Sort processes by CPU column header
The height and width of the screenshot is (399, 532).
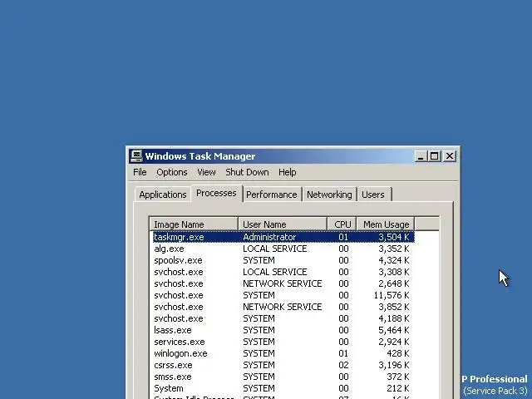click(x=342, y=224)
